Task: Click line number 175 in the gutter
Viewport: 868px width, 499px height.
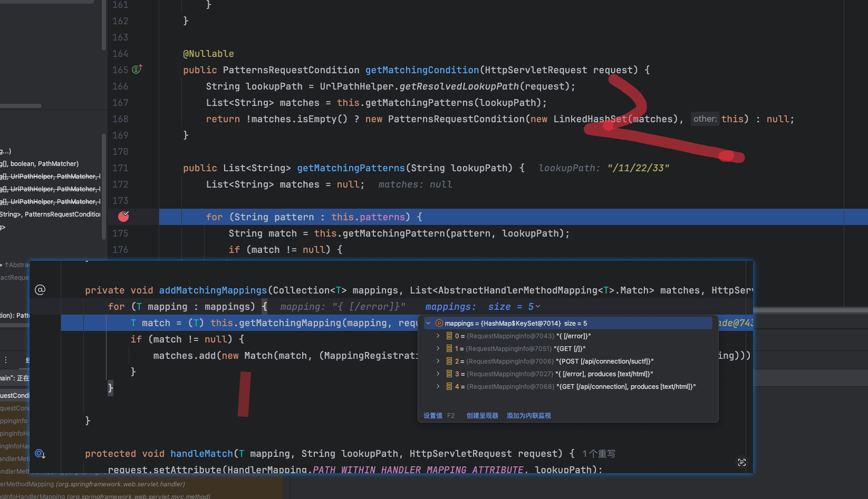Action: (x=120, y=233)
